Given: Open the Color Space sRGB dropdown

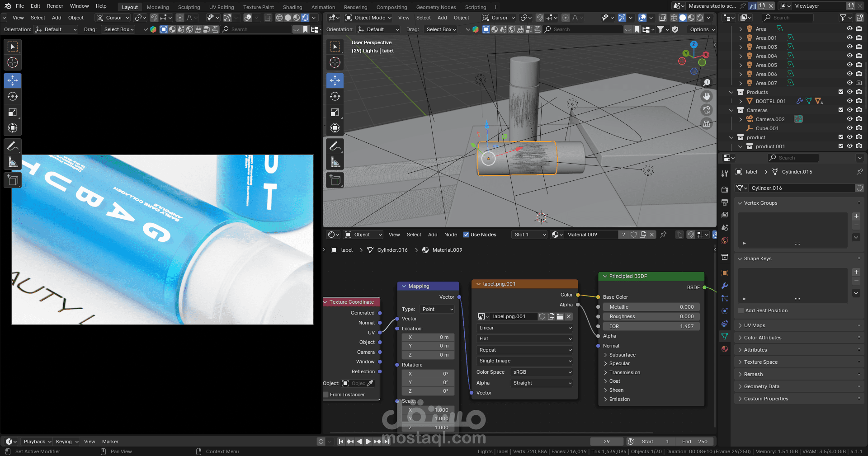Looking at the screenshot, I should tap(542, 372).
